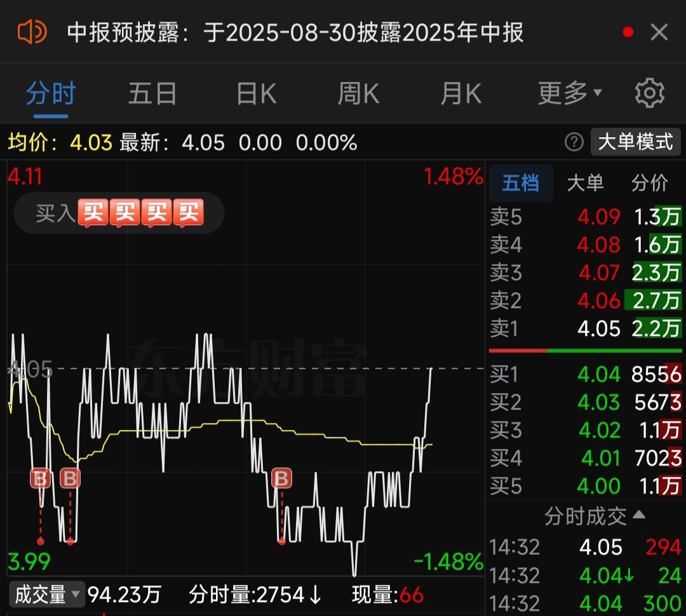Tap the last red 买 badge
Image resolution: width=686 pixels, height=616 pixels.
tap(189, 213)
